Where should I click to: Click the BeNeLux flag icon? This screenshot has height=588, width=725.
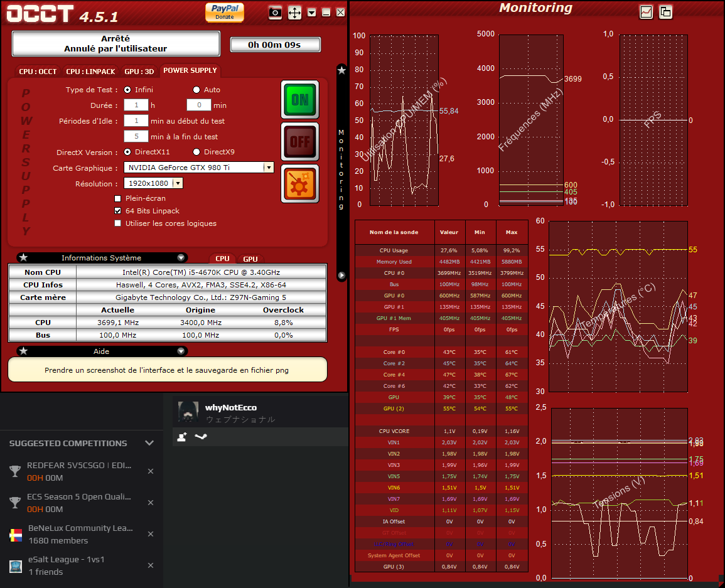pos(16,535)
